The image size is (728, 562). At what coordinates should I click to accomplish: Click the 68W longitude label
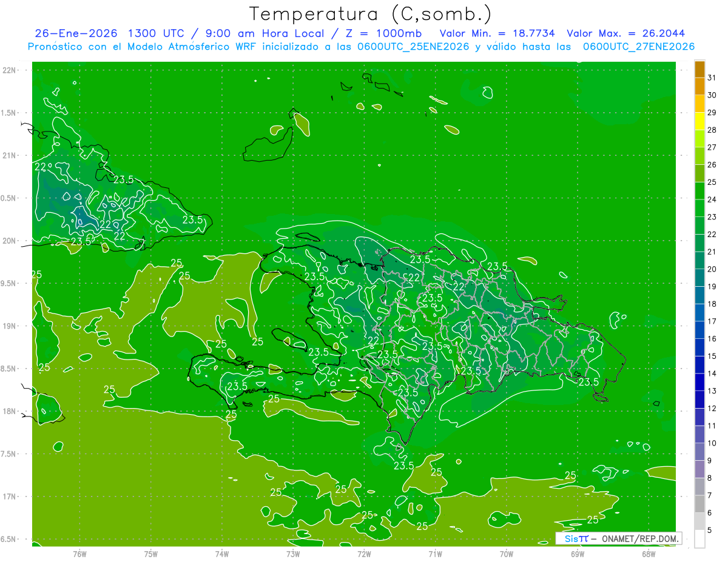pos(649,554)
